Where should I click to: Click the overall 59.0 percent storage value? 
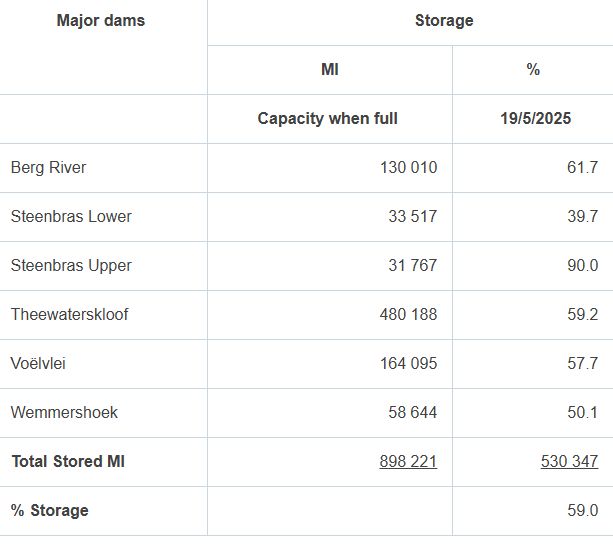click(583, 510)
